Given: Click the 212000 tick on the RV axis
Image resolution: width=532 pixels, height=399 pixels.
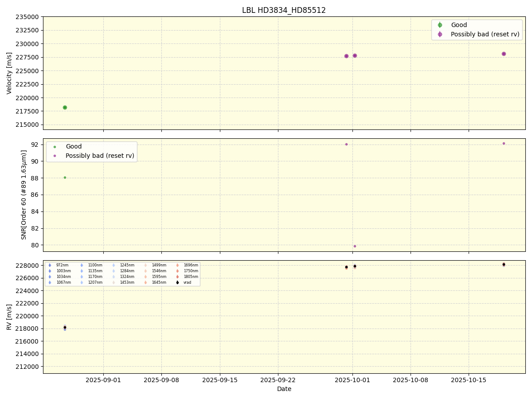Looking at the screenshot, I should point(27,367).
